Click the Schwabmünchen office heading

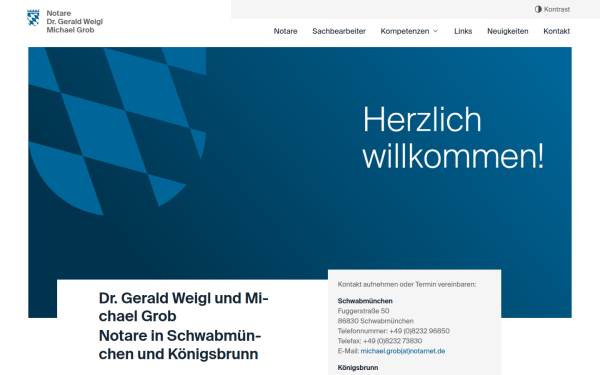365,301
